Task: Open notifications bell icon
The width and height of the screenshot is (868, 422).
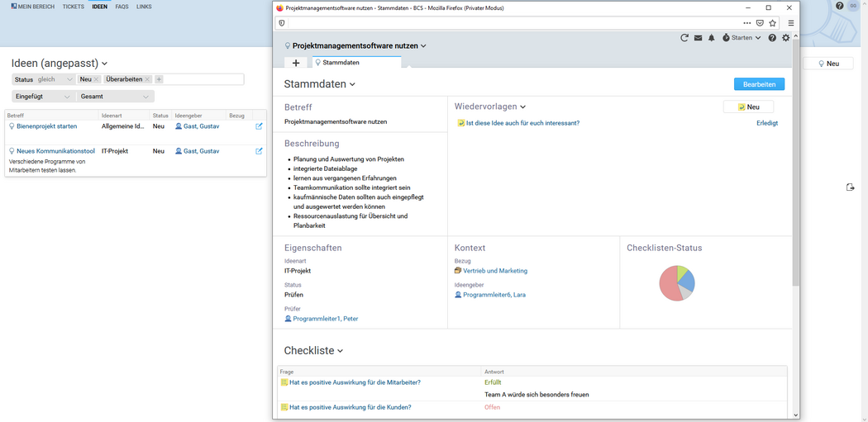Action: 711,38
